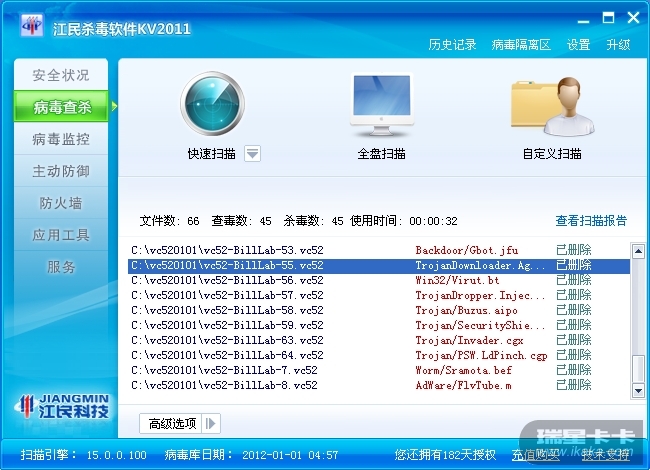Click virus name Worm/Sramota.bef
The width and height of the screenshot is (650, 470).
463,370
